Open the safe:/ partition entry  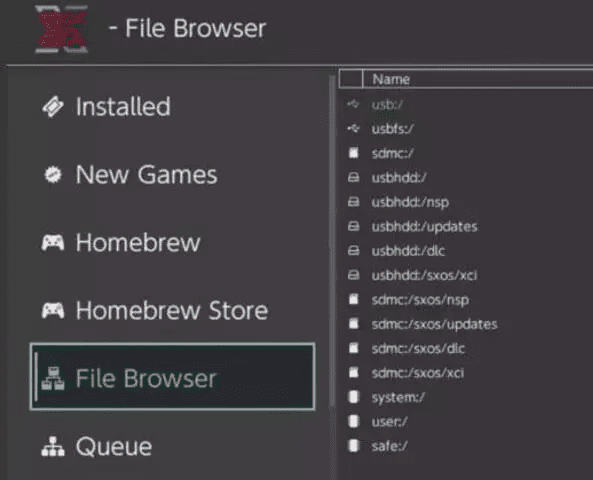pos(390,446)
